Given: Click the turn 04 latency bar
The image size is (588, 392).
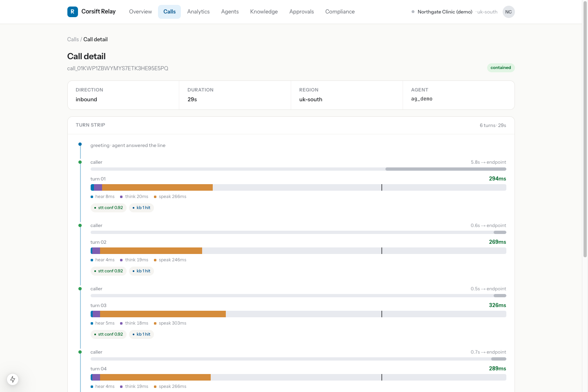Looking at the screenshot, I should tap(298, 377).
